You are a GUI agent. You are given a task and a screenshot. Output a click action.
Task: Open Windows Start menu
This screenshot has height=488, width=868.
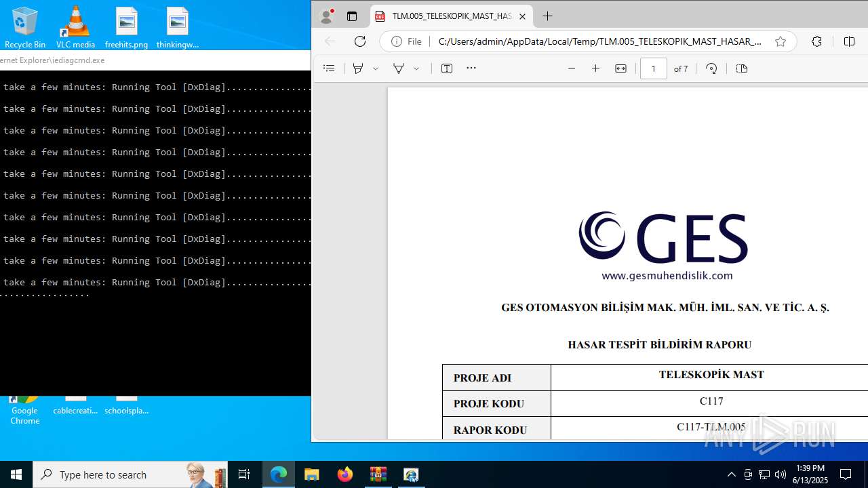[x=16, y=474]
